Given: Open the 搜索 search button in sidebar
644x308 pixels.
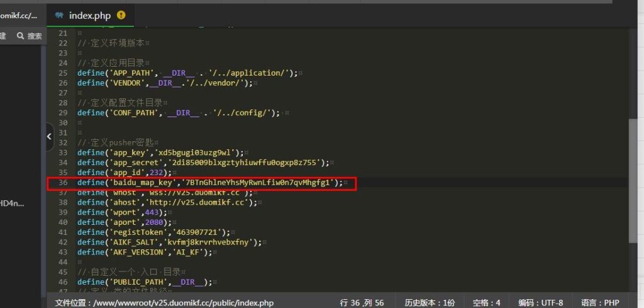Looking at the screenshot, I should click(29, 37).
